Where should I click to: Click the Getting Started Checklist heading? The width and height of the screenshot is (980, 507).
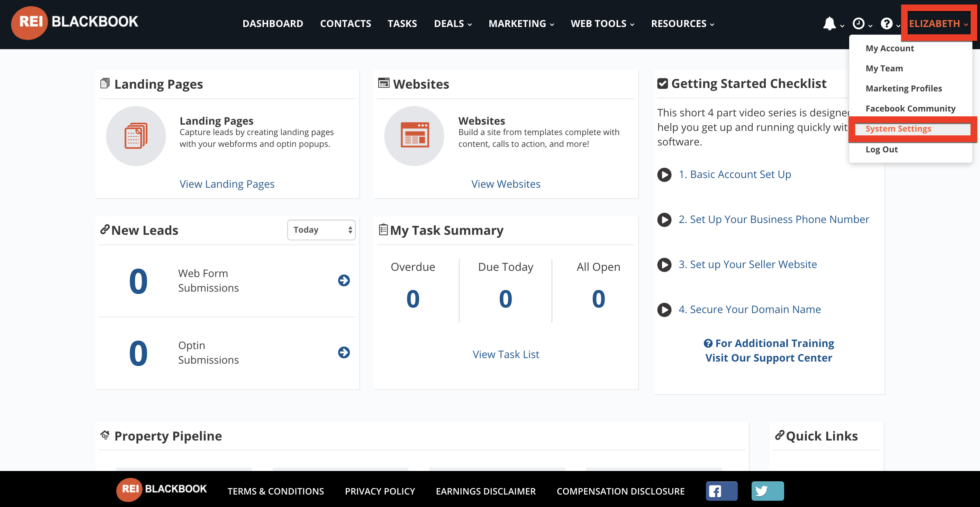[x=749, y=83]
